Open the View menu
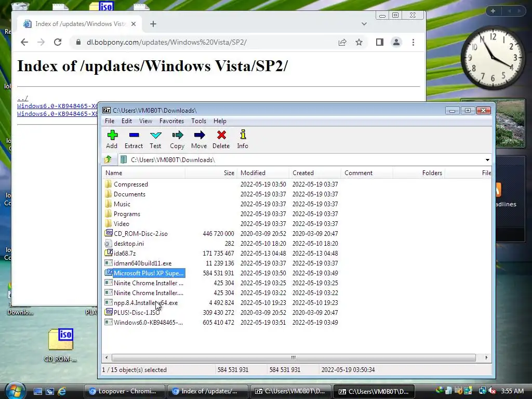This screenshot has width=532, height=399. pos(145,121)
